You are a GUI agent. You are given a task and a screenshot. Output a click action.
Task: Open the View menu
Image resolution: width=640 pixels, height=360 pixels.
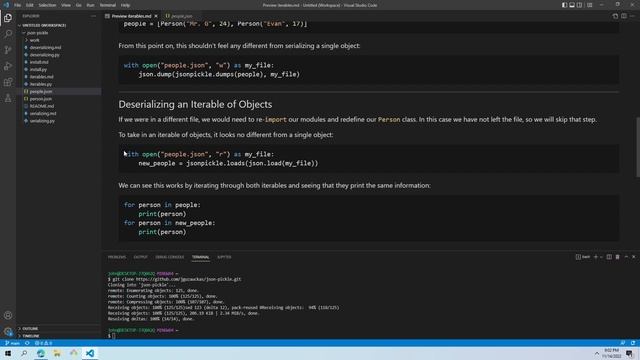point(66,5)
